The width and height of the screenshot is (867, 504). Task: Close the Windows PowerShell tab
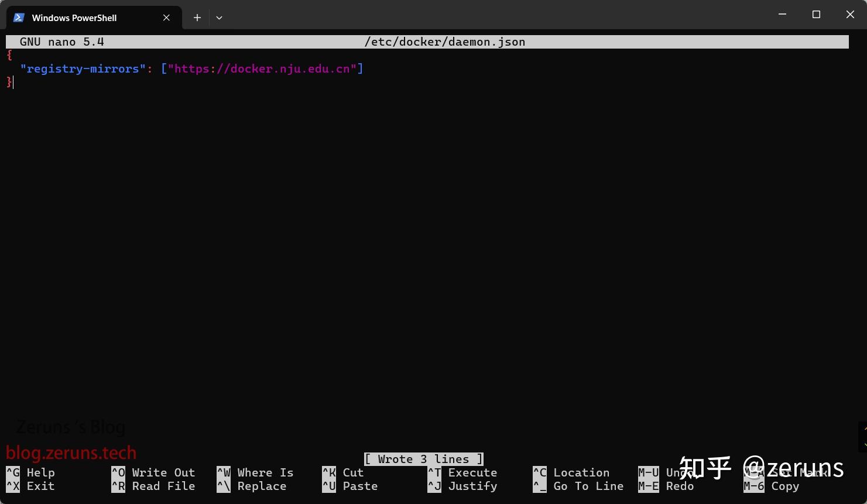pyautogui.click(x=166, y=18)
